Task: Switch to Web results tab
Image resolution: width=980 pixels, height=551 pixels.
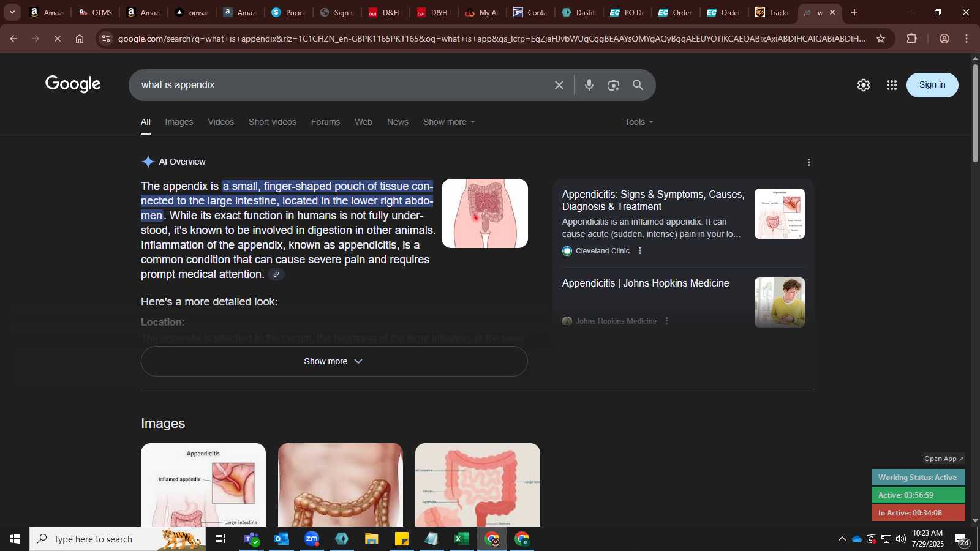Action: click(363, 122)
